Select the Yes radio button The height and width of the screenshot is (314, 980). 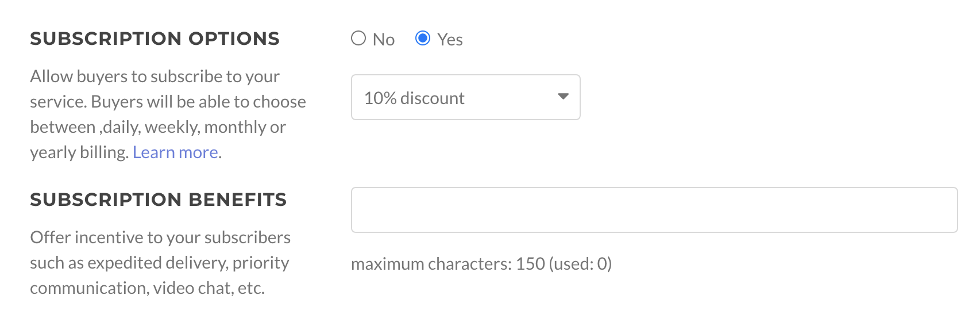coord(423,39)
